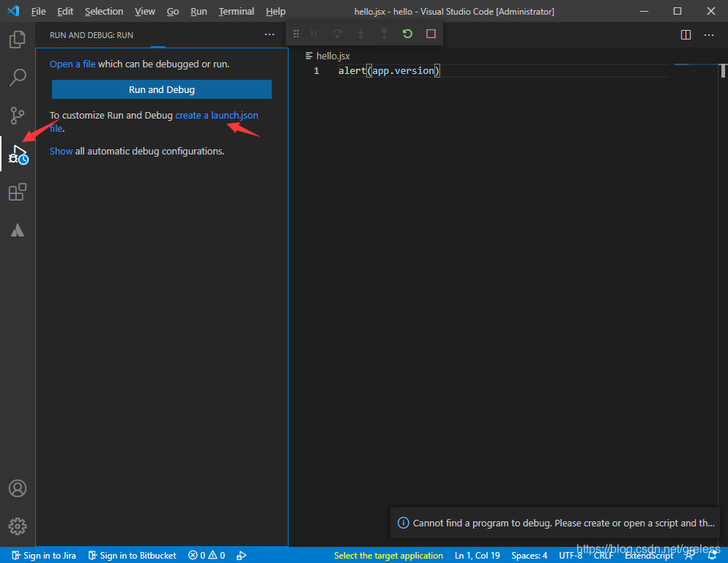Viewport: 728px width, 563px height.
Task: Click the 'Show' automatic debug configurations link
Action: coord(61,152)
